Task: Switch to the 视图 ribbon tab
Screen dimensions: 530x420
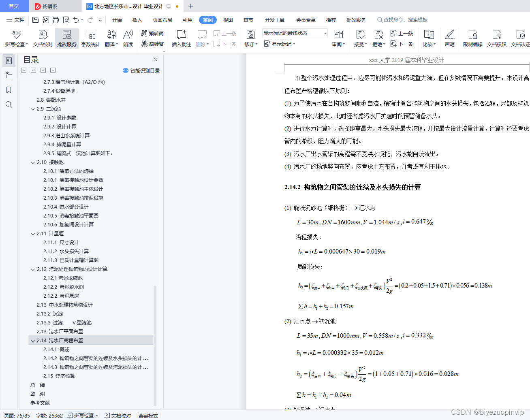Action: click(228, 20)
